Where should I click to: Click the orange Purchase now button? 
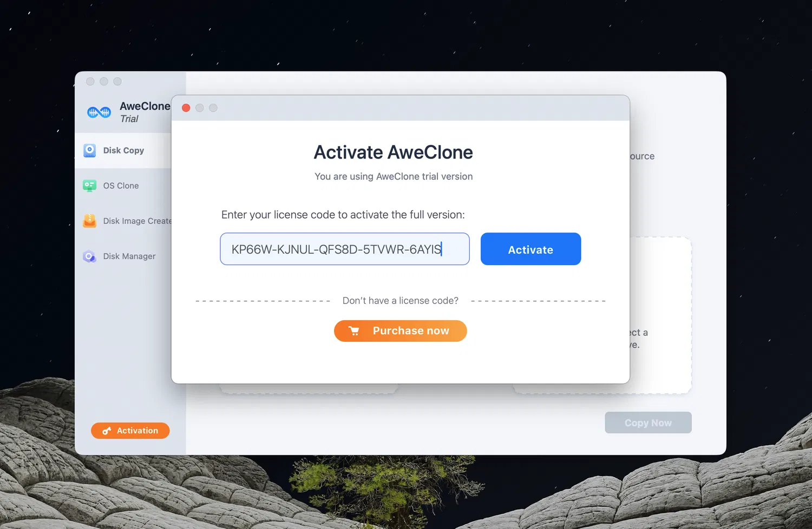(x=400, y=331)
